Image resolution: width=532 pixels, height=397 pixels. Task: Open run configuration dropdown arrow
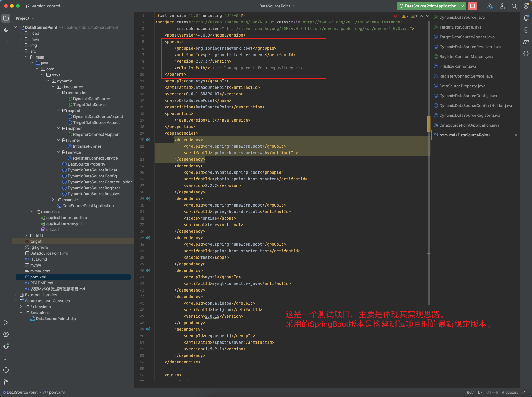coord(462,6)
